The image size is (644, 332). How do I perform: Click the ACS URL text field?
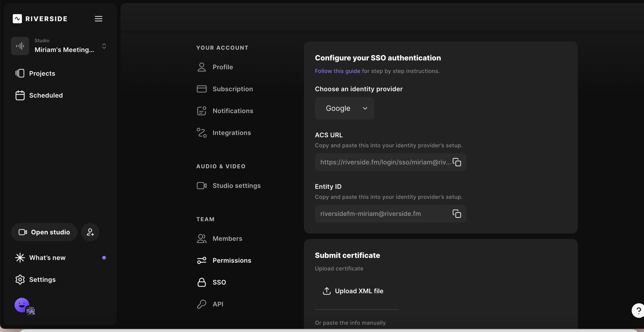385,162
